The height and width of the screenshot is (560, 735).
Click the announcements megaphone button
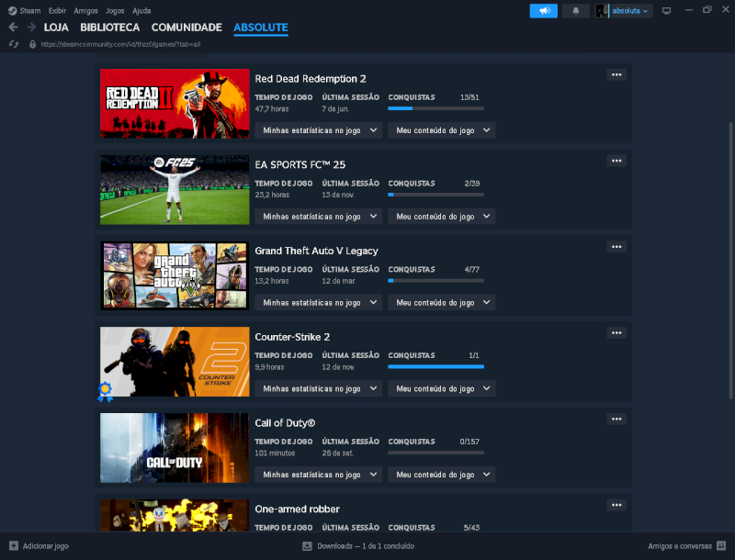point(544,11)
